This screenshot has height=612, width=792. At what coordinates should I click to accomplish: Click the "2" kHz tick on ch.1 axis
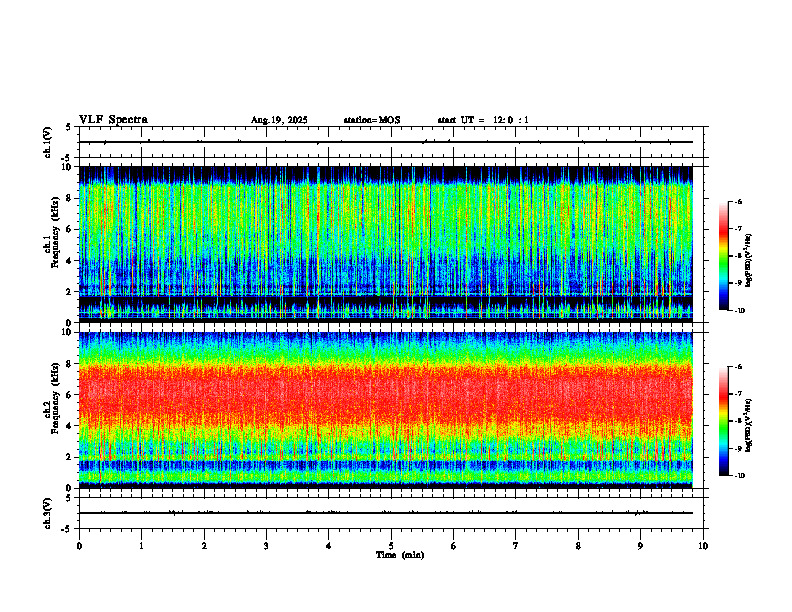tap(71, 292)
